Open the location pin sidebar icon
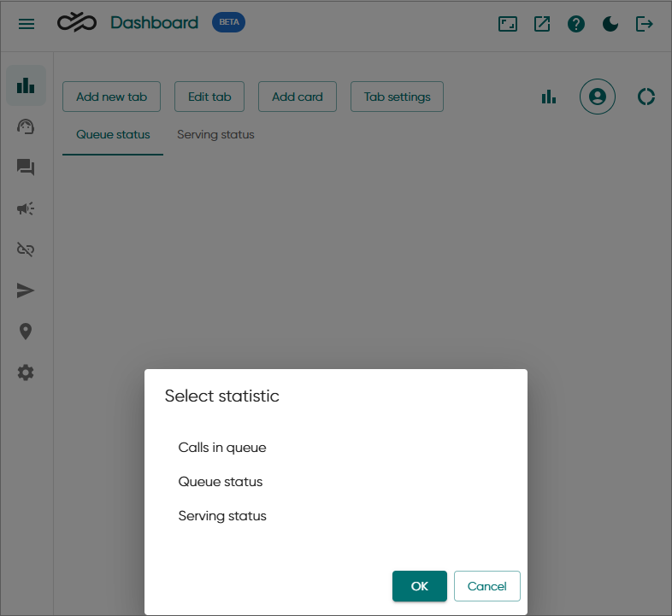The width and height of the screenshot is (672, 616). pyautogui.click(x=26, y=331)
